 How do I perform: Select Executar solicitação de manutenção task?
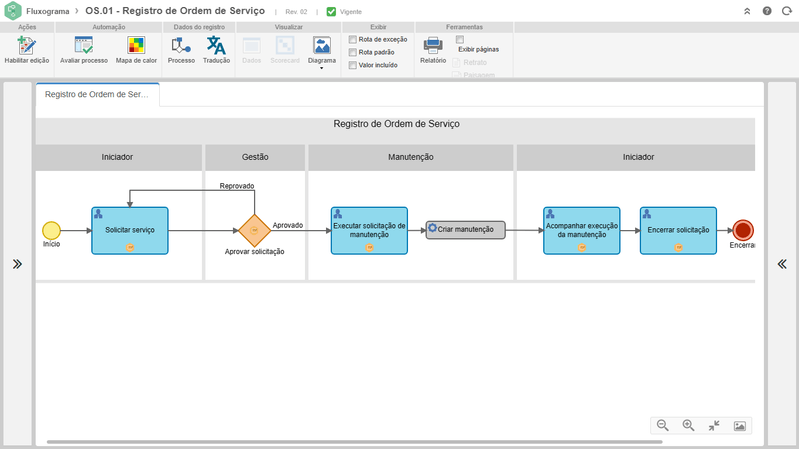click(x=369, y=231)
